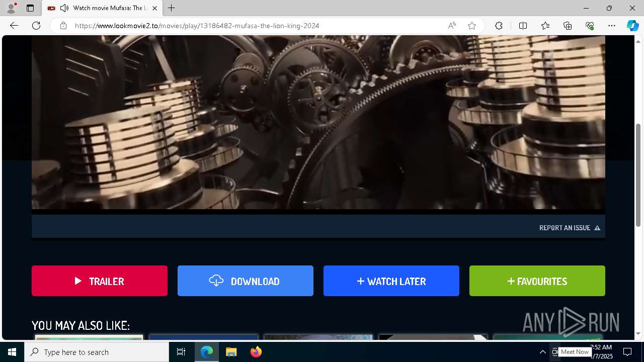Viewport: 644px width, 362px height.
Task: Add movie to FAVOURITES
Action: 537,281
